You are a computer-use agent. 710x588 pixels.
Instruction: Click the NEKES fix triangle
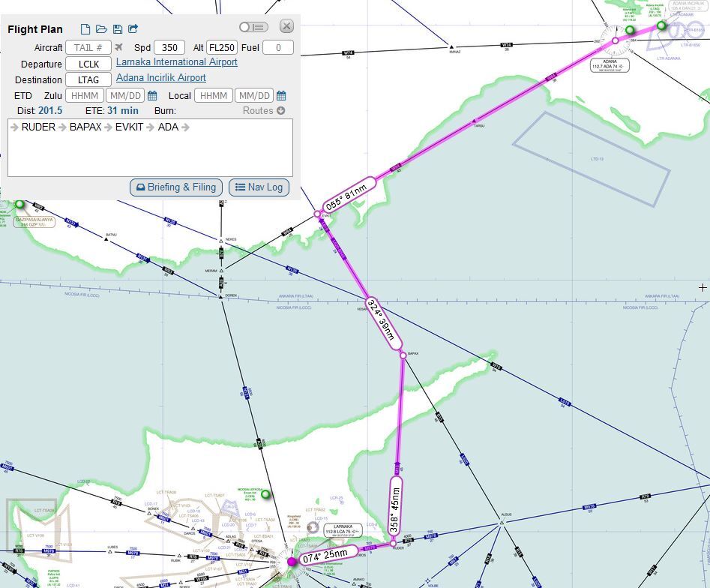tap(221, 241)
